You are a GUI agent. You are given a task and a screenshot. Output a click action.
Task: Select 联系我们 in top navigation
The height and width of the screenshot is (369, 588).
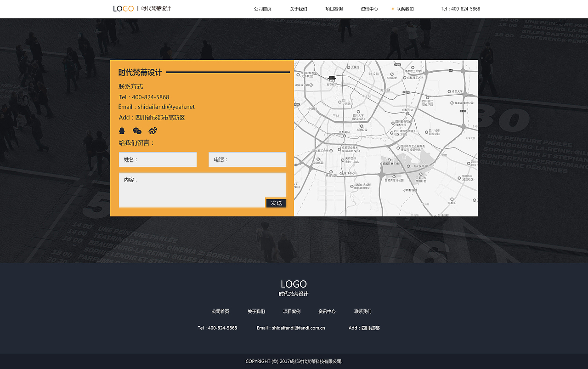[405, 9]
